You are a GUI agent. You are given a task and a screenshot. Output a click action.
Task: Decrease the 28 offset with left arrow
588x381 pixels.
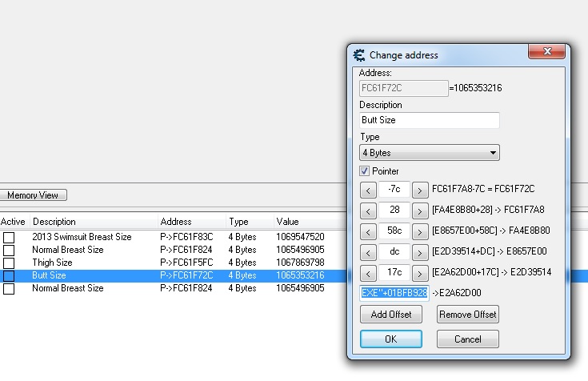[368, 211]
